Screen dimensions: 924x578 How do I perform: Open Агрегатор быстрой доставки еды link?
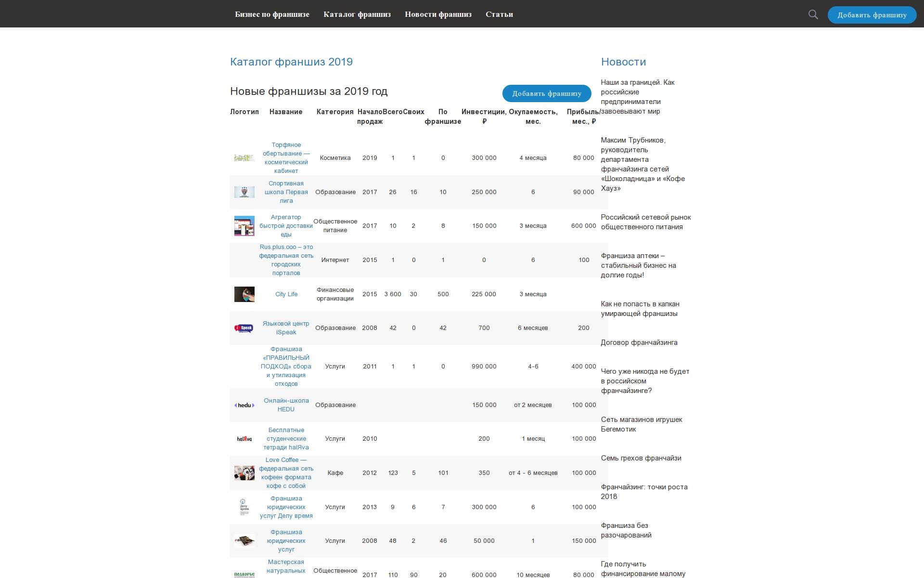(x=286, y=226)
